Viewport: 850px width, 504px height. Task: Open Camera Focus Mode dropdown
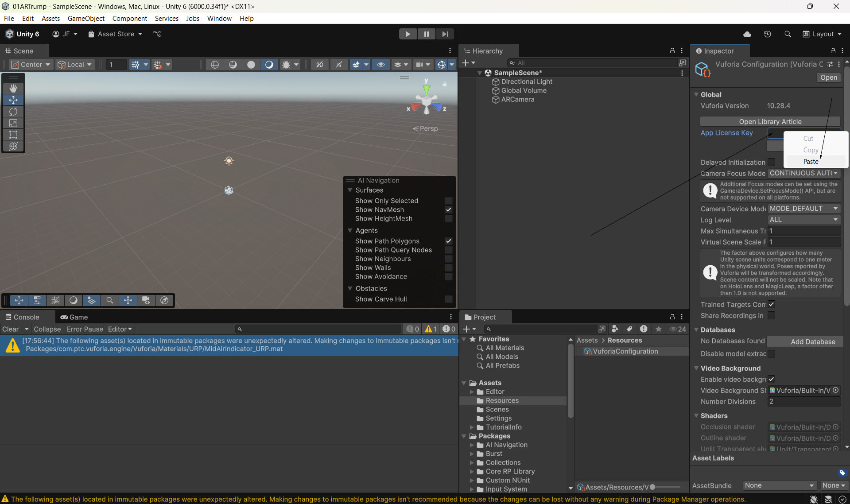(x=803, y=173)
